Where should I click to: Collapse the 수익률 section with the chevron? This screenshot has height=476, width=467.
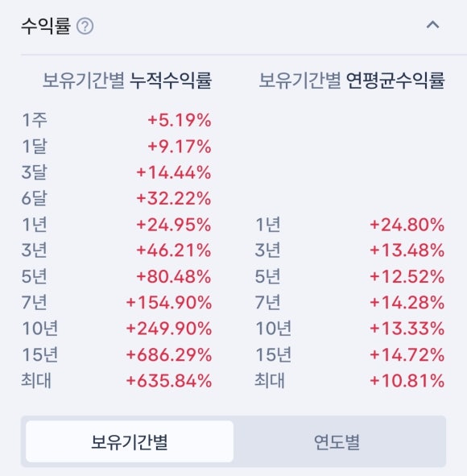click(x=432, y=25)
